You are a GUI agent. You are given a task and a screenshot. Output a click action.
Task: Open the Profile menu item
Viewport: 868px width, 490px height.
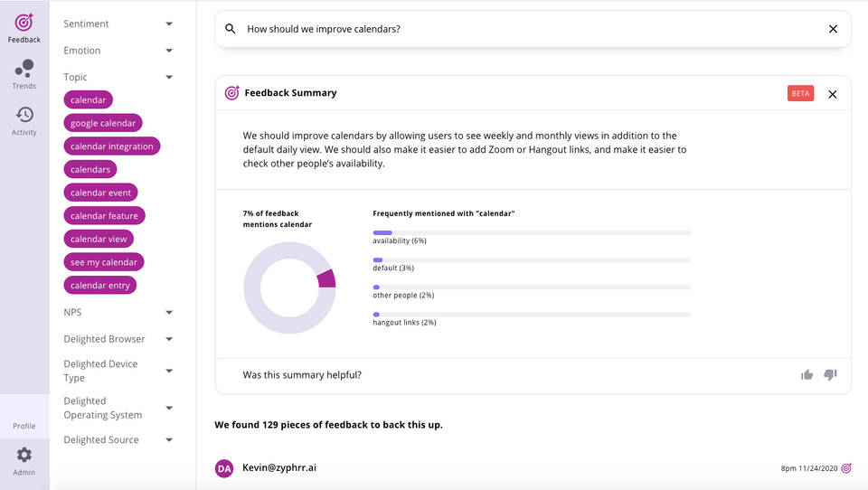point(24,426)
